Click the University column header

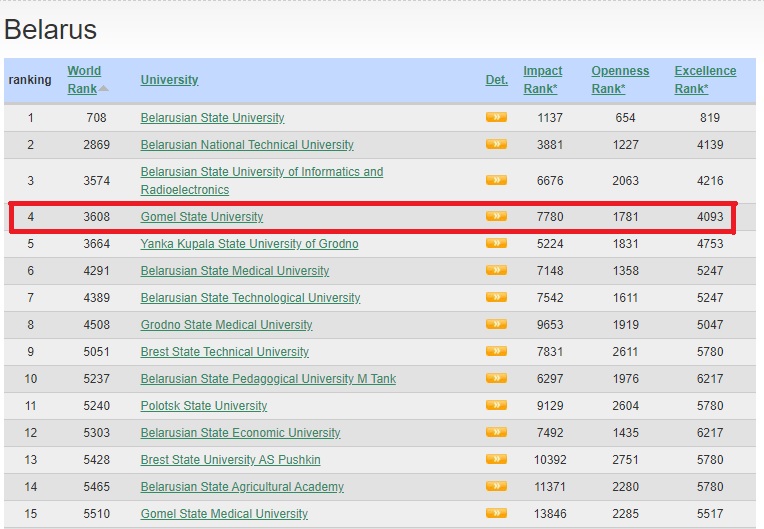pyautogui.click(x=169, y=80)
